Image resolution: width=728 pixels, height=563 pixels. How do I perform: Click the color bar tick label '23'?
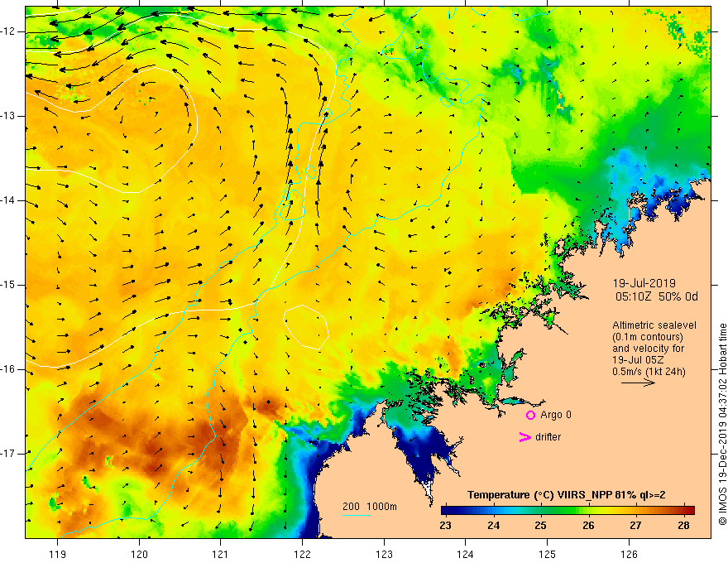click(445, 526)
